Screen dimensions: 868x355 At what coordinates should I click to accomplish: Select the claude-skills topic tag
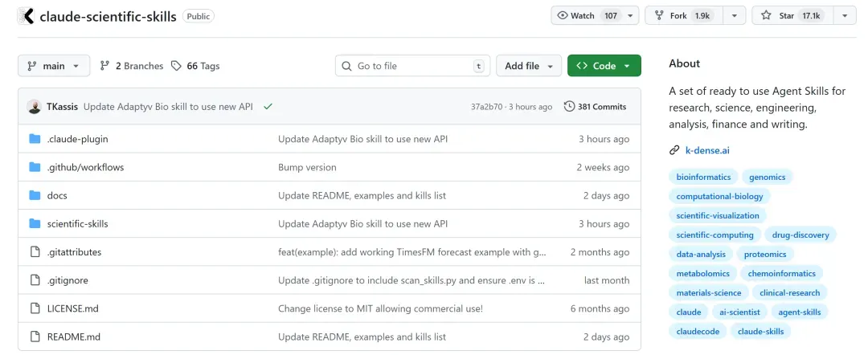760,331
